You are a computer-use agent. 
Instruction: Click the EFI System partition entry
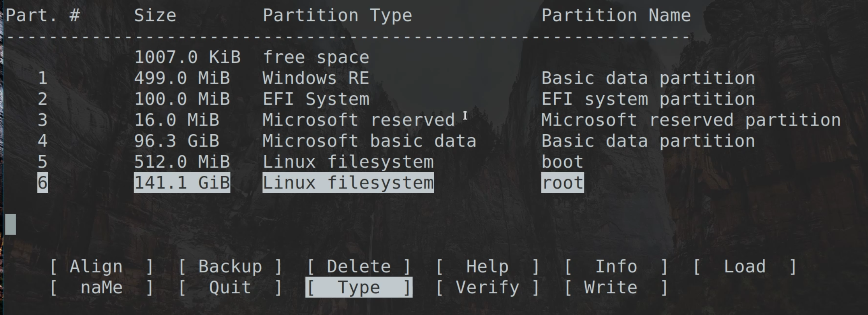pyautogui.click(x=315, y=100)
